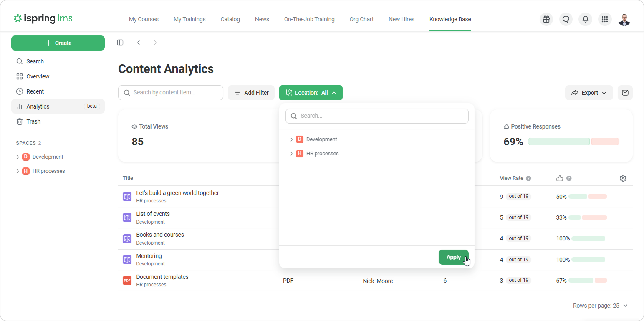
Task: Expand Development in location dropdown
Action: 291,139
